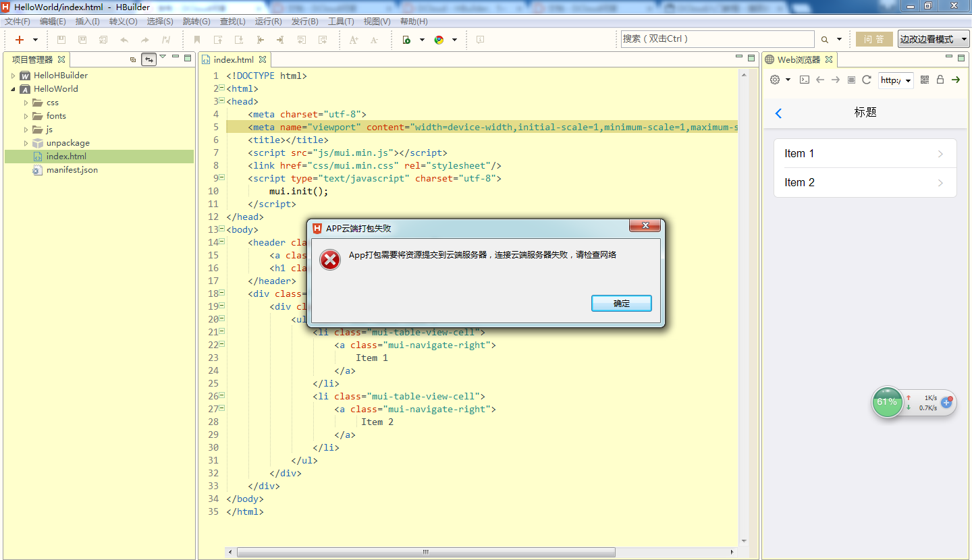Click the bookmark toolbar icon
This screenshot has width=972, height=560.
click(x=197, y=40)
